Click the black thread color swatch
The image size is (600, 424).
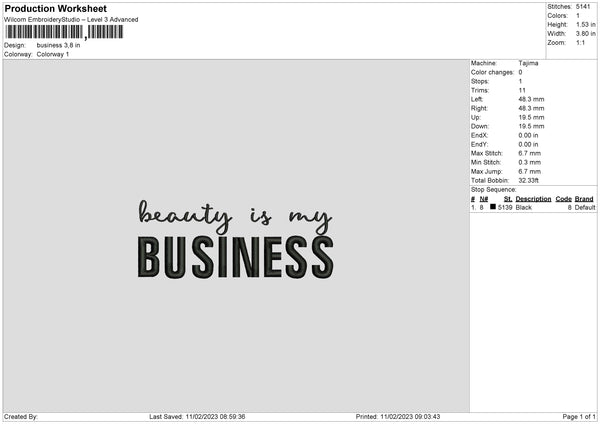pos(493,207)
